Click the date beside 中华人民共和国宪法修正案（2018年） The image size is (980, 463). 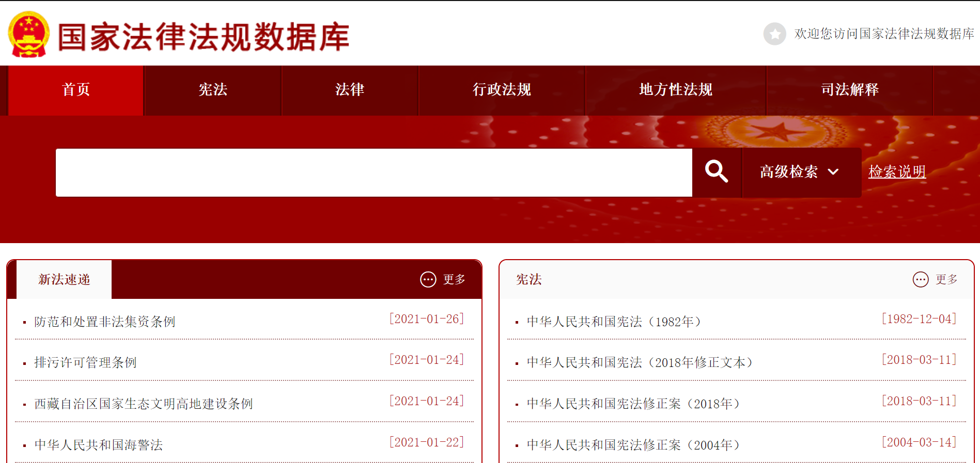tap(919, 401)
